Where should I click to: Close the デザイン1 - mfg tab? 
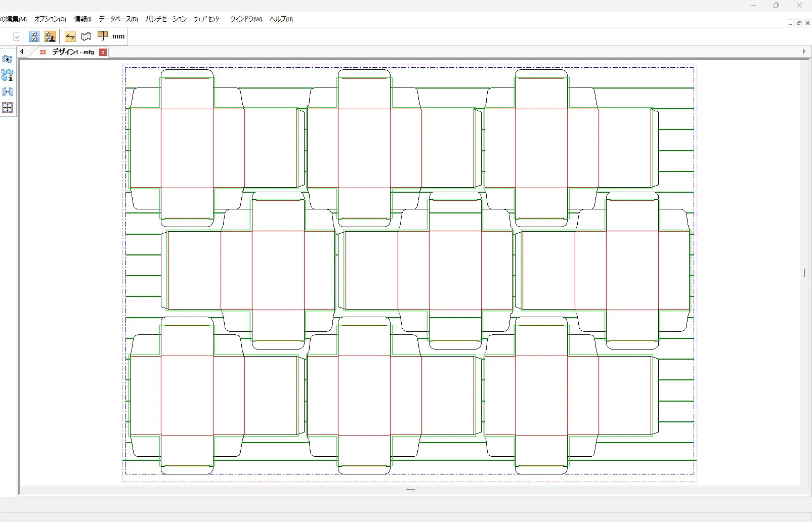point(103,52)
